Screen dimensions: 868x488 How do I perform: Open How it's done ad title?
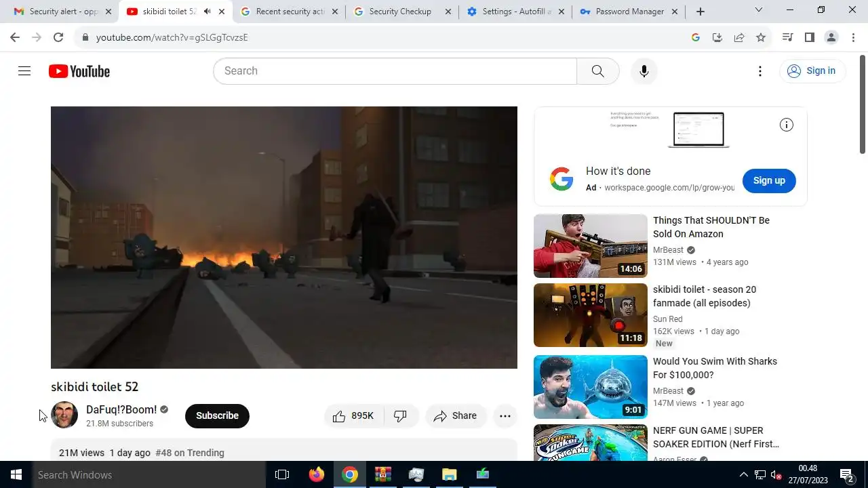click(618, 171)
